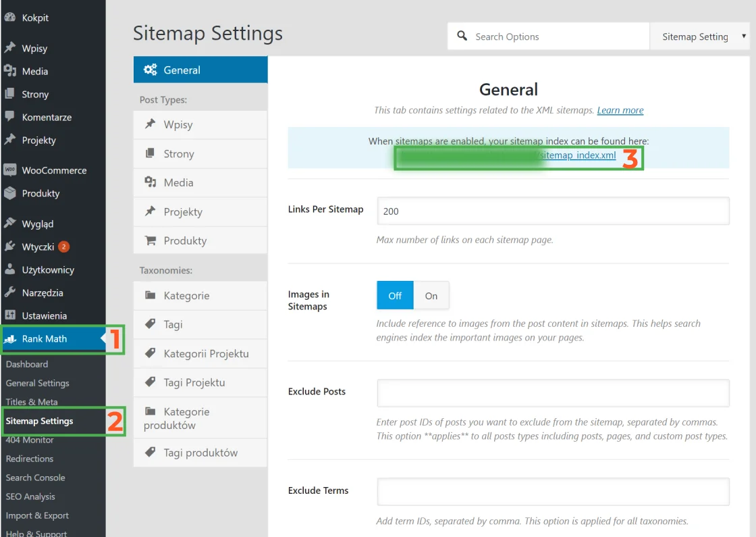Turn Images in Sitemaps Off
Image resolution: width=756 pixels, height=537 pixels.
pyautogui.click(x=395, y=295)
